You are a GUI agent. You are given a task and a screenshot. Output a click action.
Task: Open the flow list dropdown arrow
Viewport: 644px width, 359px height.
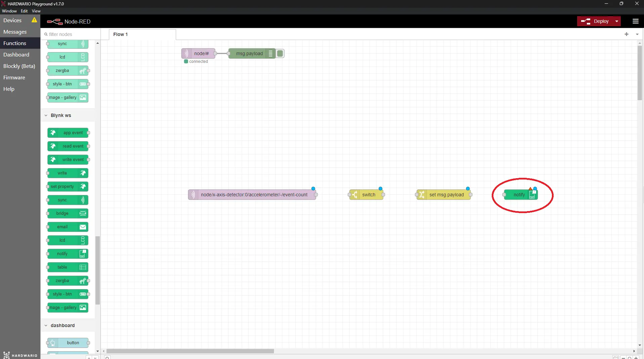point(637,34)
